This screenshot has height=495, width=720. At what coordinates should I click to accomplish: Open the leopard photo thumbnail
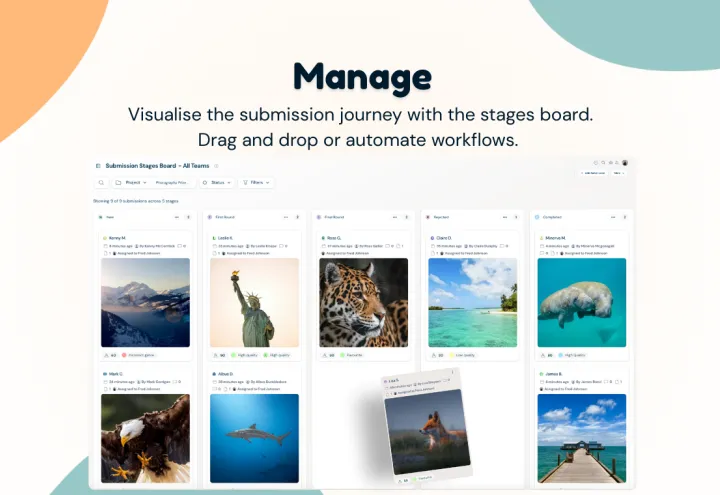tap(364, 303)
